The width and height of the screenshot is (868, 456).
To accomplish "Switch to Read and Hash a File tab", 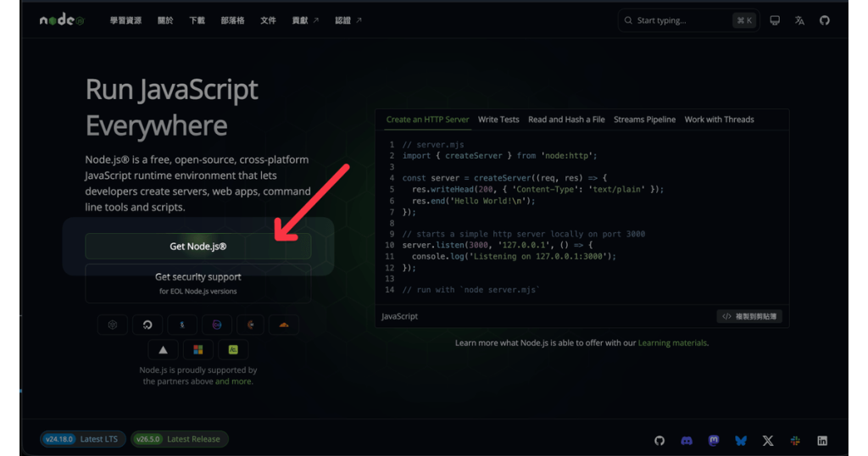I will (566, 120).
